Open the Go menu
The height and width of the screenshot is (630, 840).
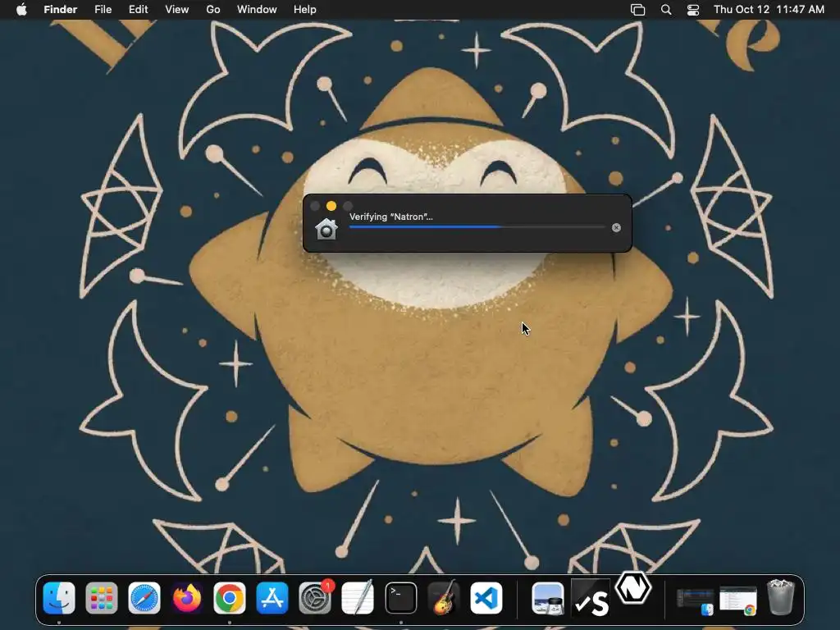[x=212, y=10]
